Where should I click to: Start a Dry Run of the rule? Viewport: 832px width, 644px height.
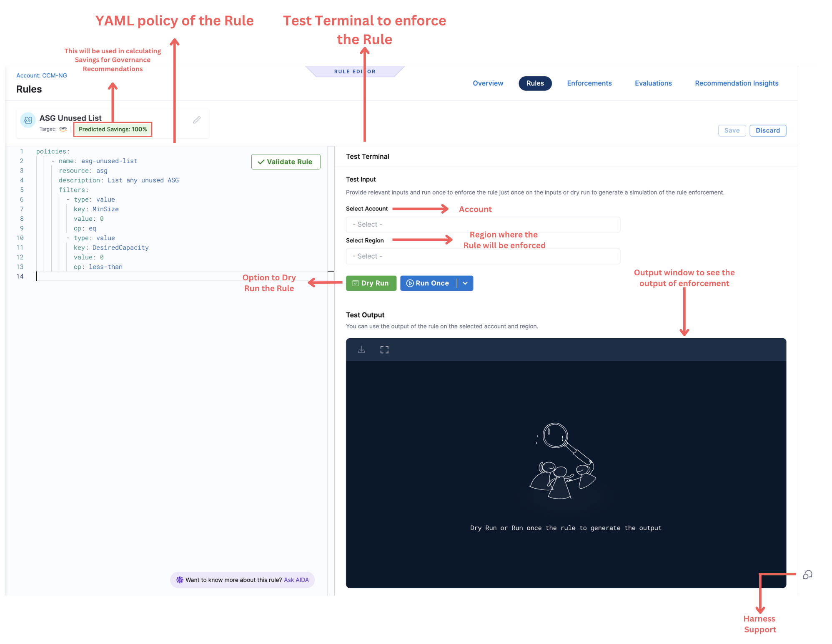click(371, 283)
